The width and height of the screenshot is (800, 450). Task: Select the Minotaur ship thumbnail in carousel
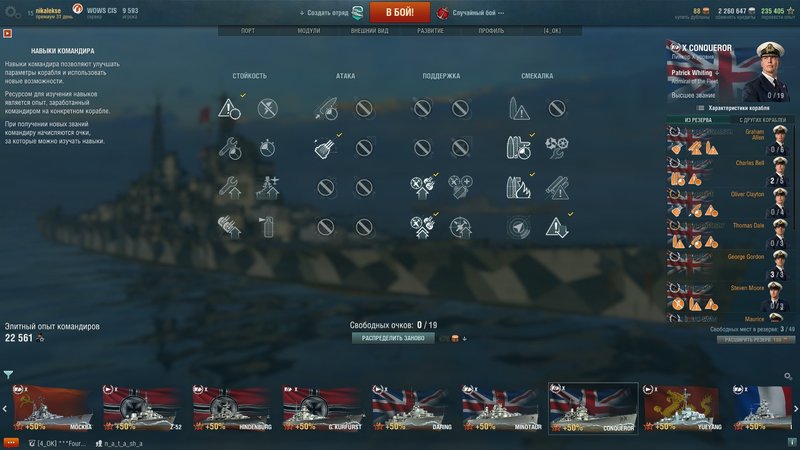pyautogui.click(x=503, y=408)
